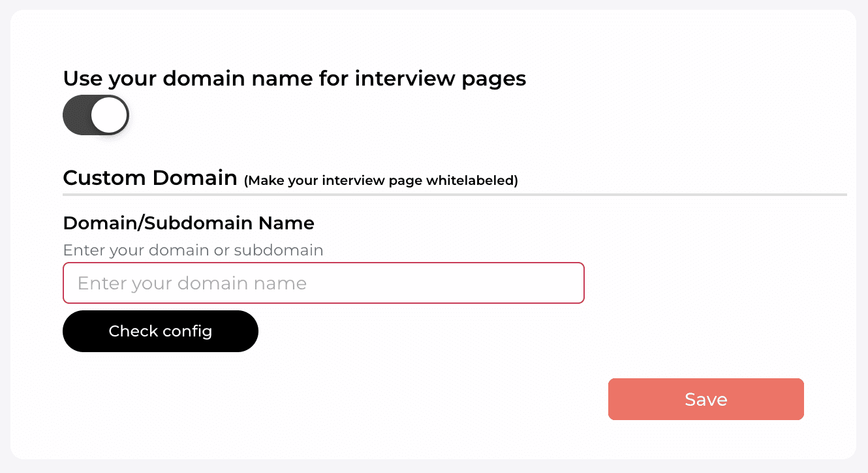
Task: Click the white knob of the toggle
Action: point(108,116)
